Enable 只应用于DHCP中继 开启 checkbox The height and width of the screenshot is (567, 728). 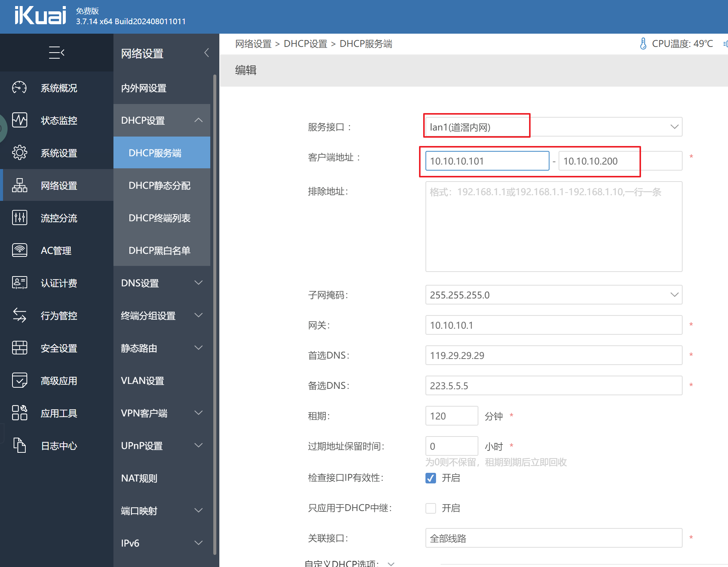pyautogui.click(x=431, y=508)
